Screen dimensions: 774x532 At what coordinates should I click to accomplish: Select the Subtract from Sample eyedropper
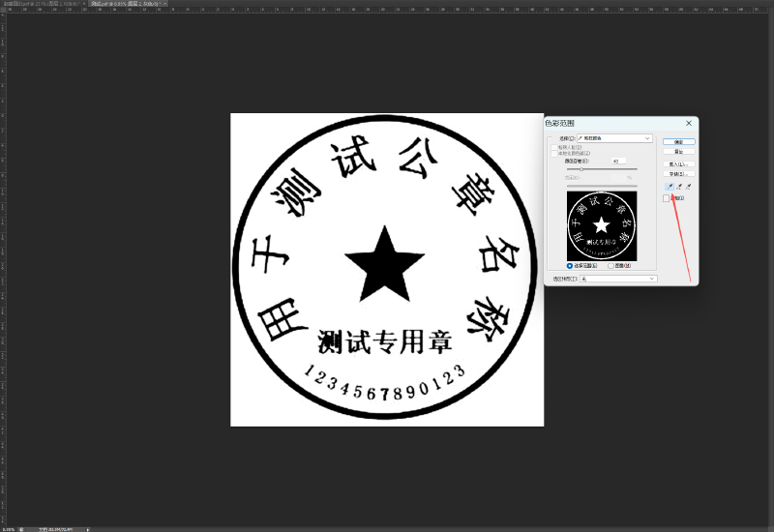(x=689, y=187)
